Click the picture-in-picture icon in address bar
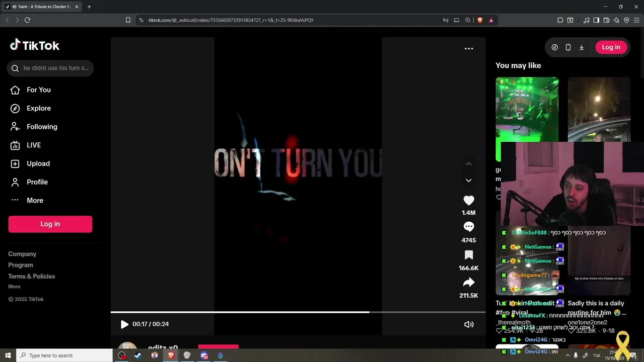This screenshot has height=362, width=644. click(x=456, y=20)
